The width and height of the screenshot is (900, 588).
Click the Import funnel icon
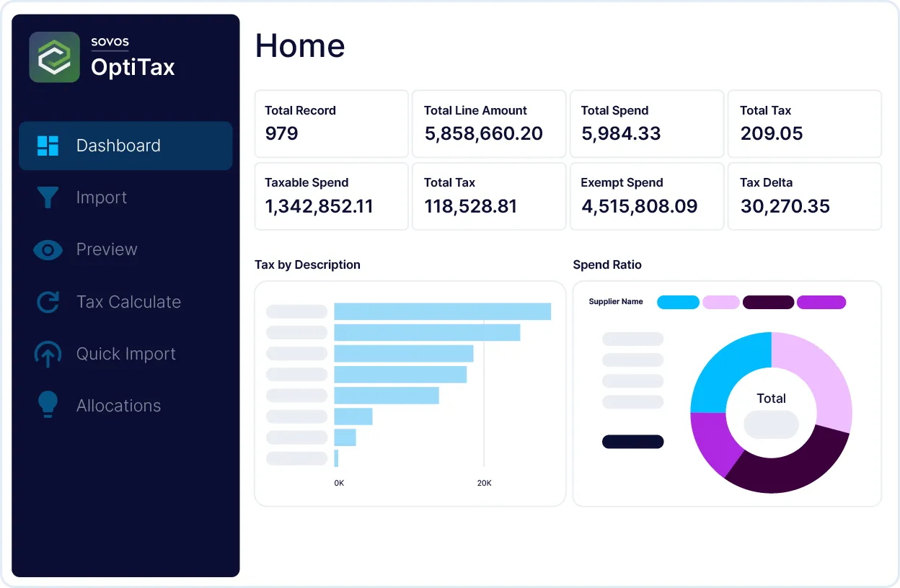pyautogui.click(x=48, y=197)
